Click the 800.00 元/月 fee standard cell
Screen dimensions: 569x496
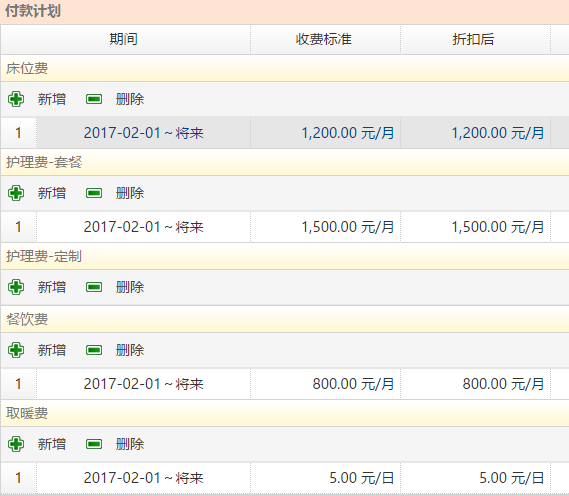326,384
